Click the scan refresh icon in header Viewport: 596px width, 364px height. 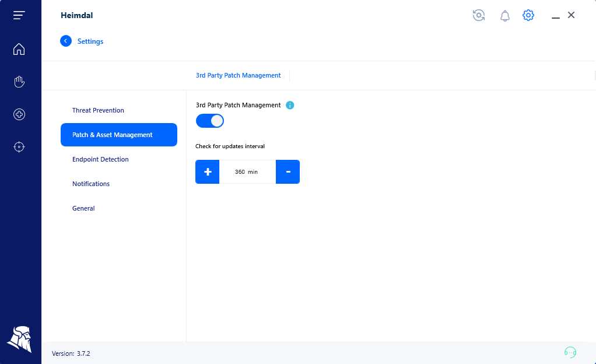[x=479, y=15]
